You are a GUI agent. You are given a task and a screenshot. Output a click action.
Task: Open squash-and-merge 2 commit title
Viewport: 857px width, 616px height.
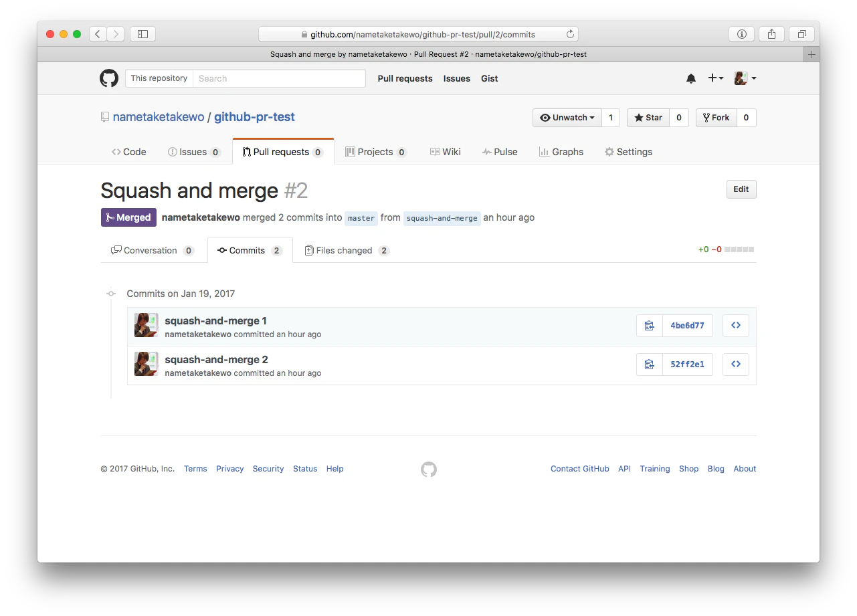(x=216, y=360)
